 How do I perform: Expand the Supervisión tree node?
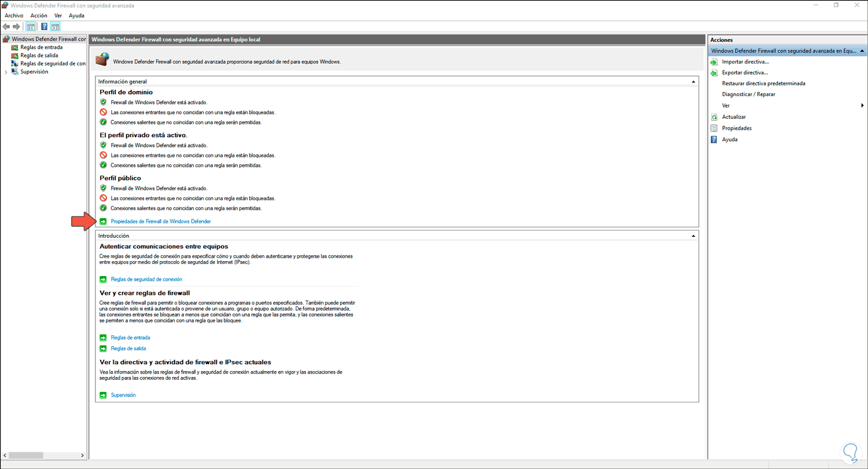(x=6, y=72)
